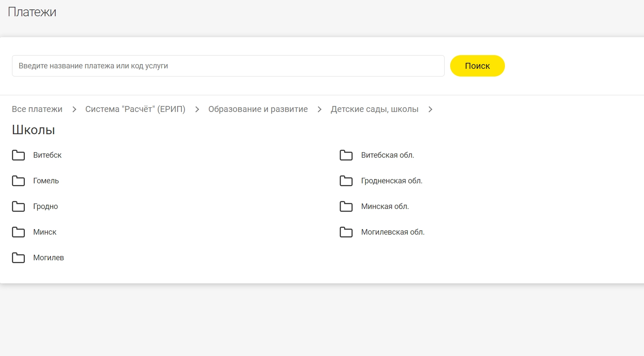Click chevron after Детские сады, школы
Screen dimensions: 644x356
(x=430, y=109)
